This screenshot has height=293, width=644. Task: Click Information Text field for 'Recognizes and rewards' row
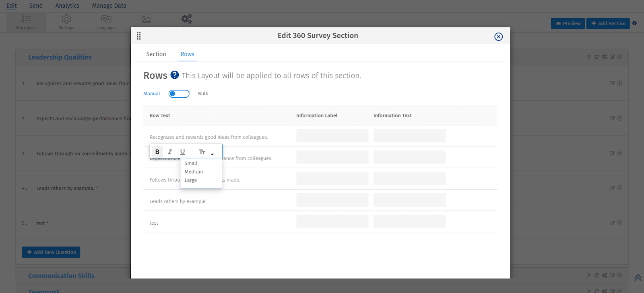[x=409, y=136]
